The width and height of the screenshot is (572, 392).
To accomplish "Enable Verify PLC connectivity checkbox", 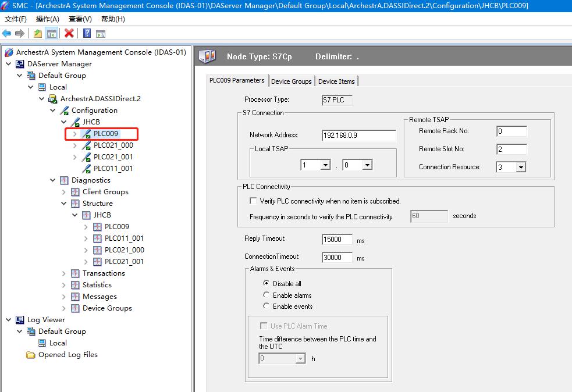I will coord(253,201).
